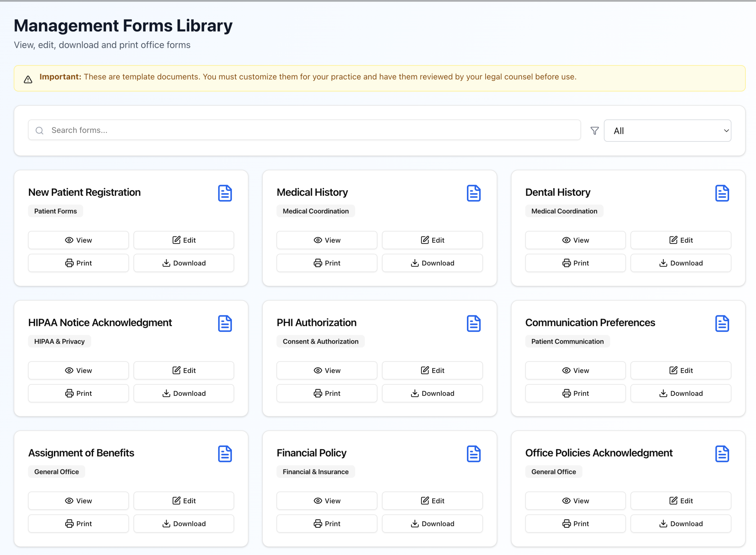Download the HIPAA Notice Acknowledgment form
The width and height of the screenshot is (756, 555).
tap(184, 393)
